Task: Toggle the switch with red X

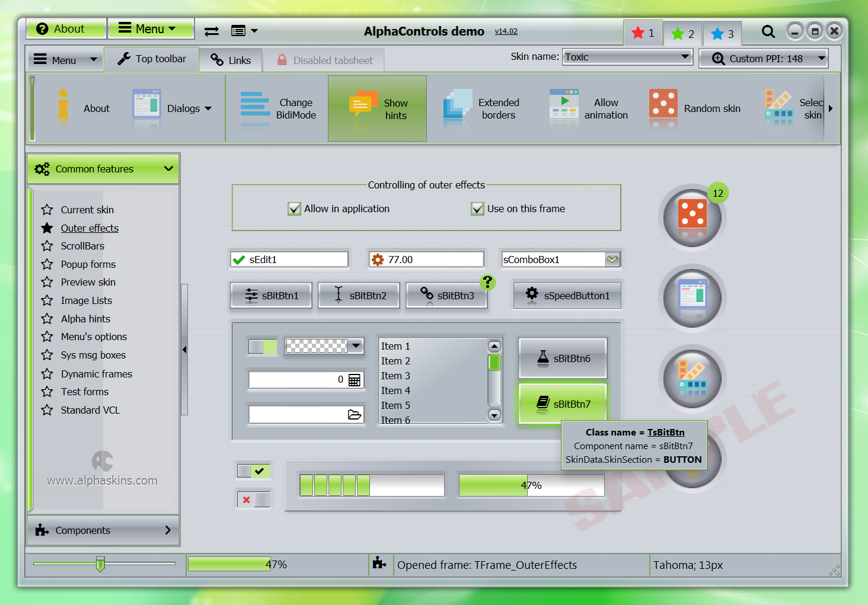Action: tap(253, 500)
